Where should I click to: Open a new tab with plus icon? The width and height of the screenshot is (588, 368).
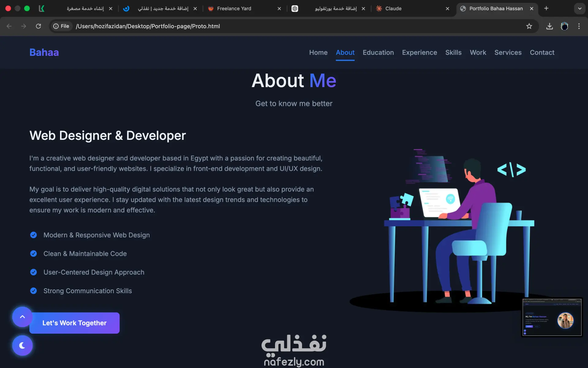click(x=546, y=8)
